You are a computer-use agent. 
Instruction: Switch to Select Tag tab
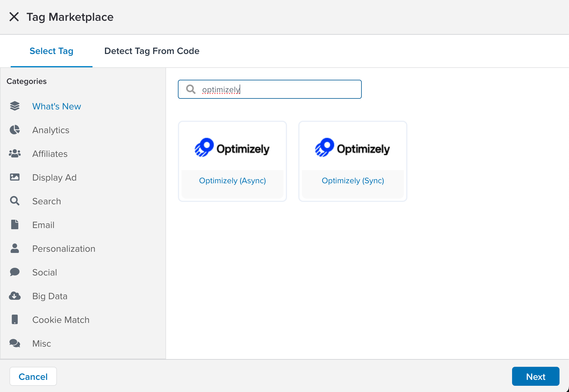[x=51, y=51]
